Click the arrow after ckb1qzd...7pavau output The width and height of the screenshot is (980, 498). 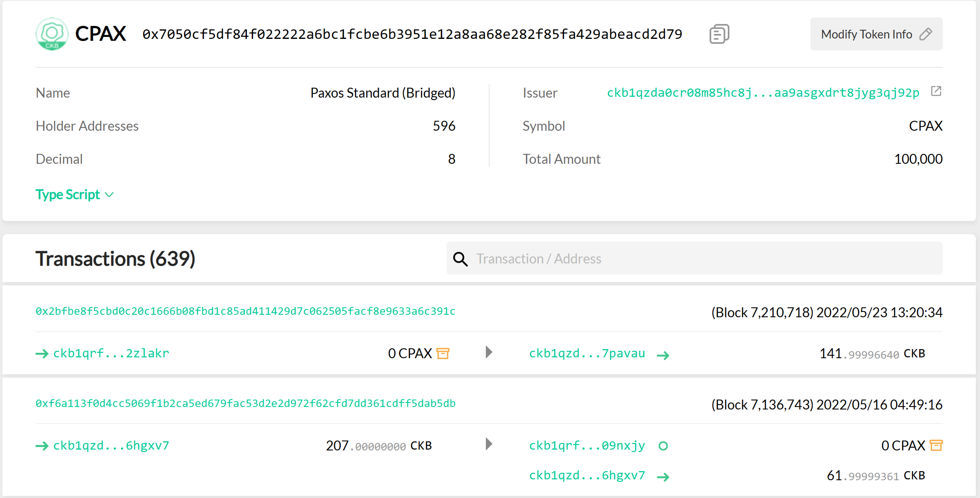tap(663, 355)
